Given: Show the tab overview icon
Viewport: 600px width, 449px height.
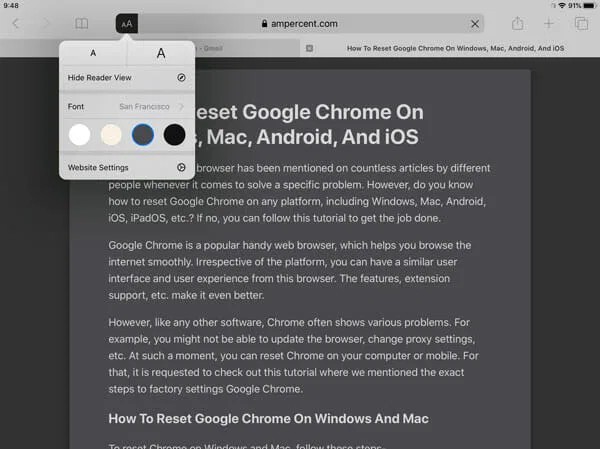Looking at the screenshot, I should (x=581, y=23).
